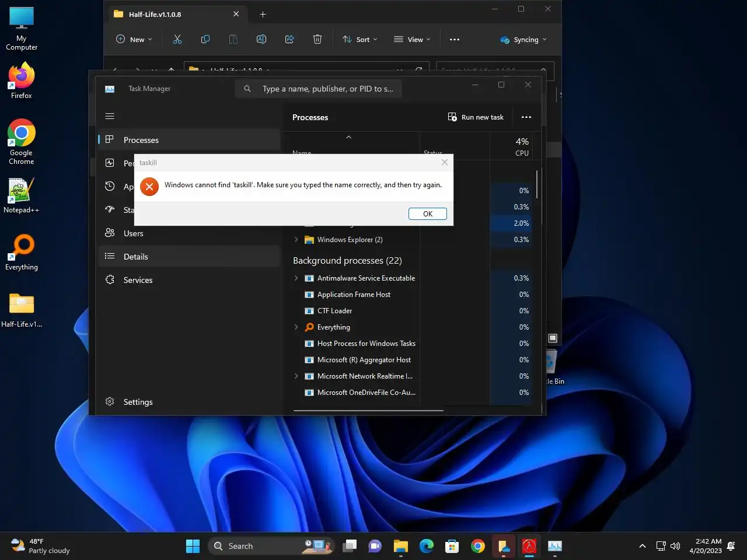Click the Delete trash icon in File Explorer

click(317, 39)
